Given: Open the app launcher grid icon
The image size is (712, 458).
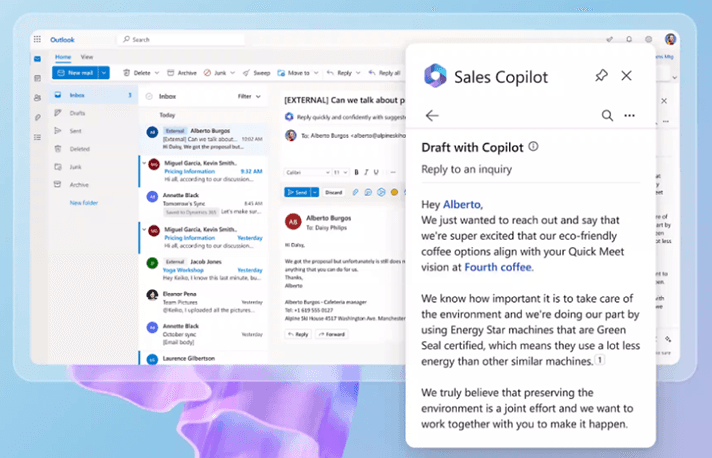Looking at the screenshot, I should (x=38, y=39).
